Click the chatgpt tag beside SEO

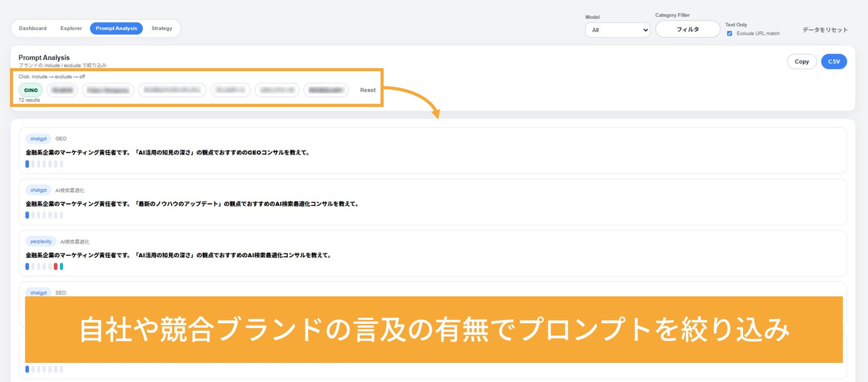(38, 293)
